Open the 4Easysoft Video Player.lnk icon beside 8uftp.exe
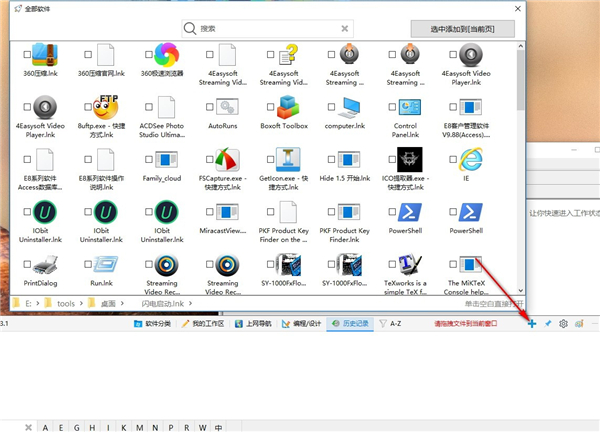Viewport: 600px width, 432px height. [45, 107]
